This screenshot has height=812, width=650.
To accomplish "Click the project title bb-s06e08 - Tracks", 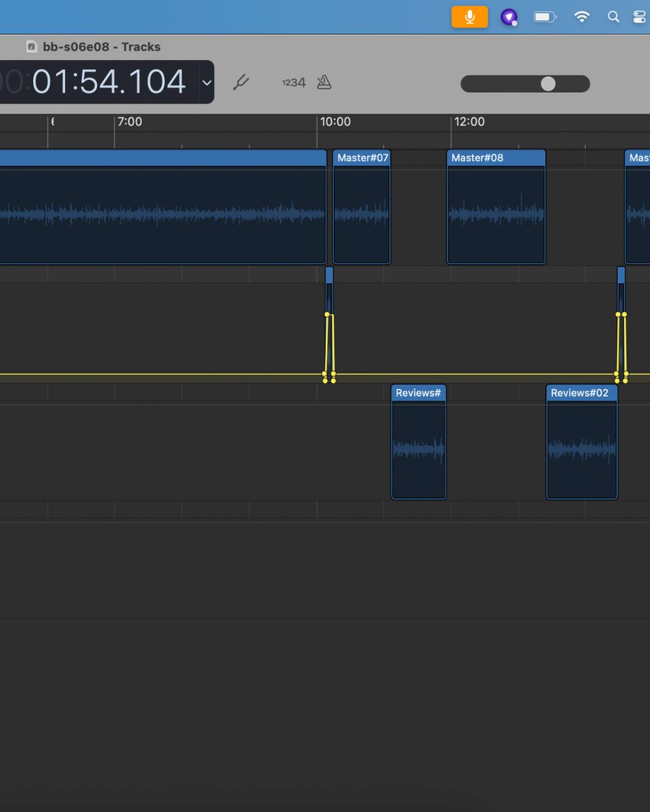I will click(x=102, y=47).
